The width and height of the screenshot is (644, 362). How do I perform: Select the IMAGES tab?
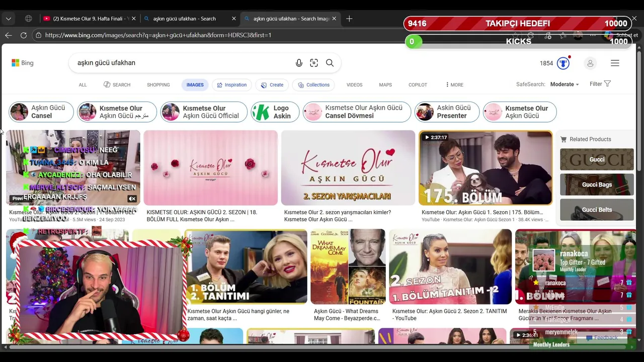tap(195, 85)
